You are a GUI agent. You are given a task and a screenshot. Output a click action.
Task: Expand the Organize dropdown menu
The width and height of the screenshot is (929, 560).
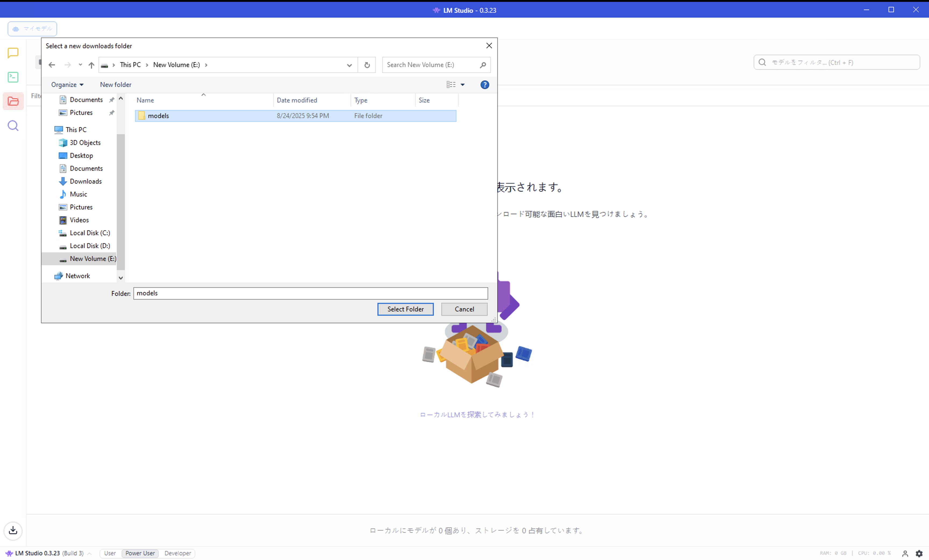coord(67,84)
